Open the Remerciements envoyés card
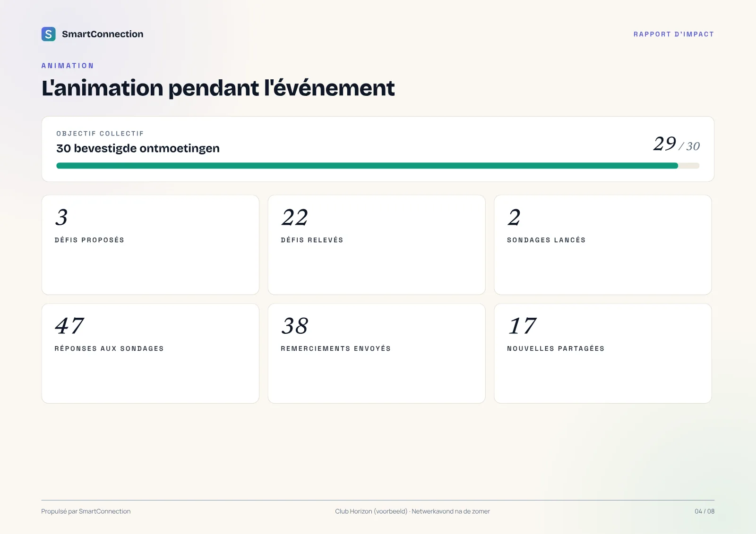Viewport: 756px width, 534px height. coord(377,354)
